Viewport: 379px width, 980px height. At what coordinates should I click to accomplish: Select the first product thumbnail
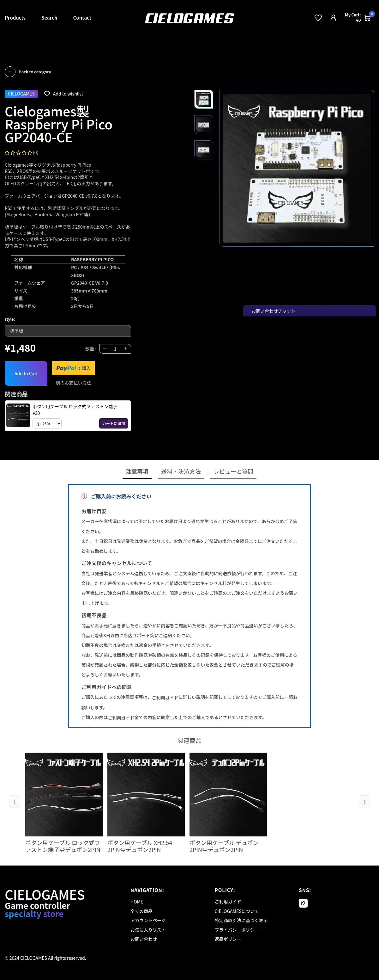click(204, 99)
